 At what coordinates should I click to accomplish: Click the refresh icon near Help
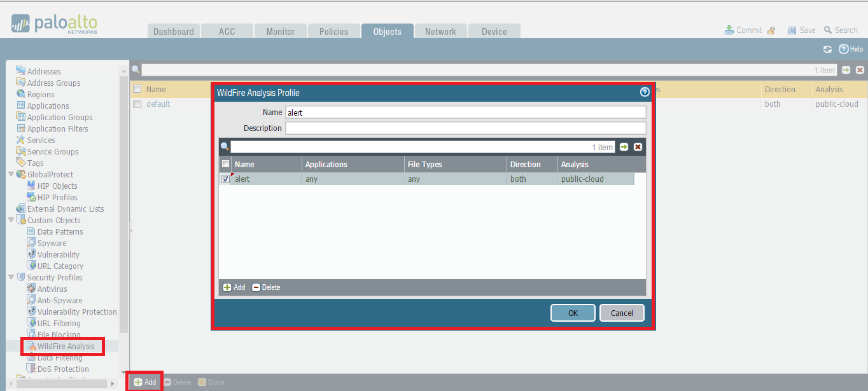pos(827,49)
